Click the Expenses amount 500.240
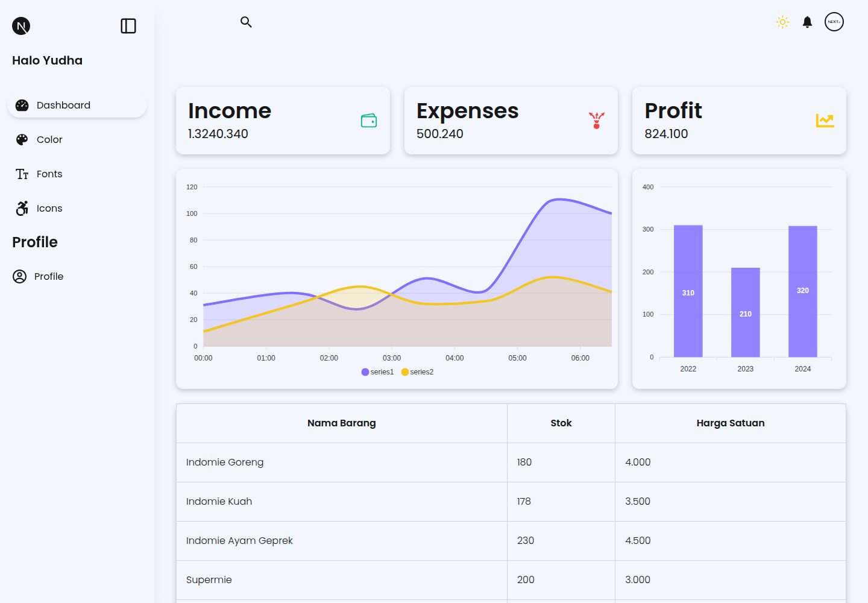The width and height of the screenshot is (868, 603). 440,134
